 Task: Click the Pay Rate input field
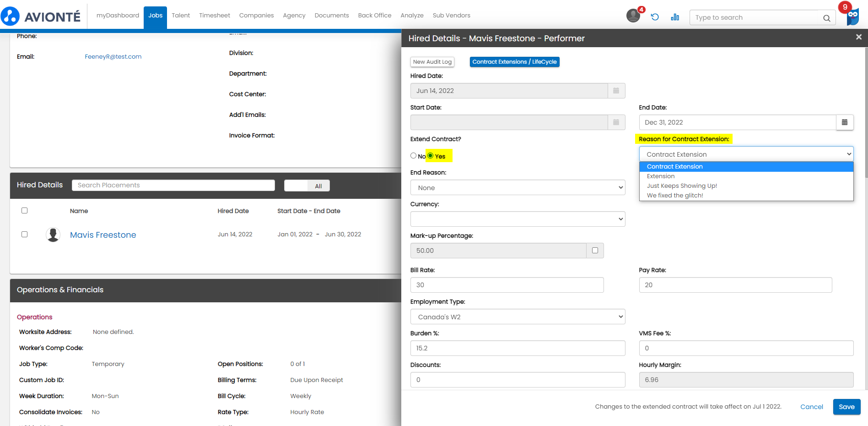point(735,285)
